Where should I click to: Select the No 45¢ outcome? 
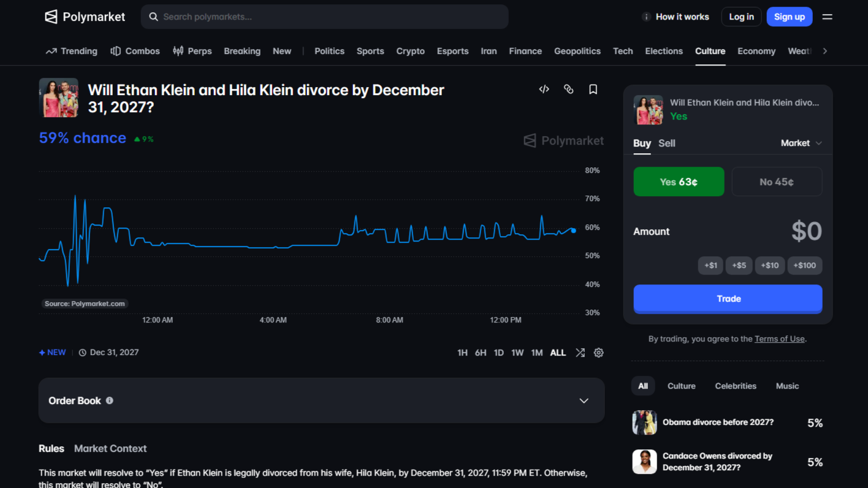click(777, 181)
